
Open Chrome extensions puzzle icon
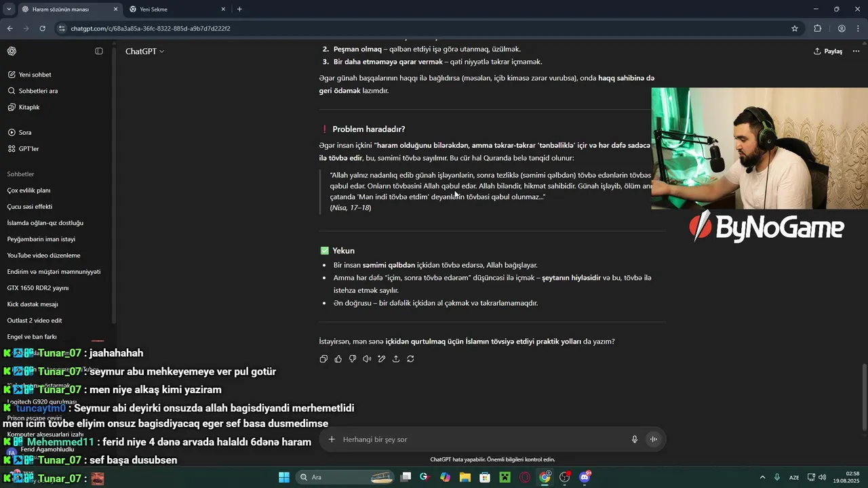pyautogui.click(x=817, y=28)
